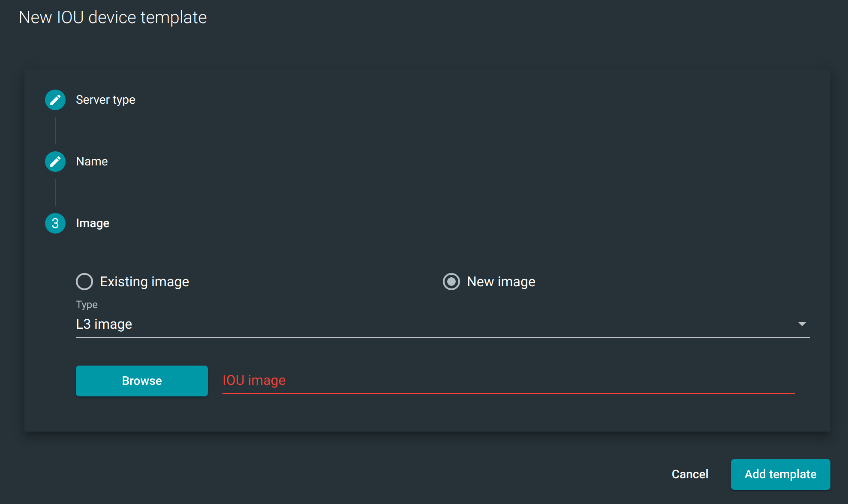Select the Image step heading
The height and width of the screenshot is (504, 848).
(x=92, y=223)
